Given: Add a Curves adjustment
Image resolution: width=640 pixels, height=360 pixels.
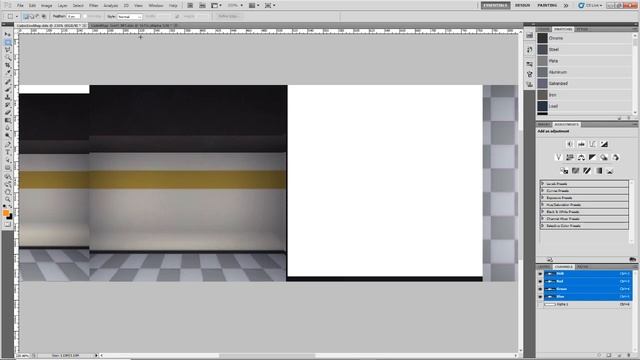Looking at the screenshot, I should click(593, 144).
